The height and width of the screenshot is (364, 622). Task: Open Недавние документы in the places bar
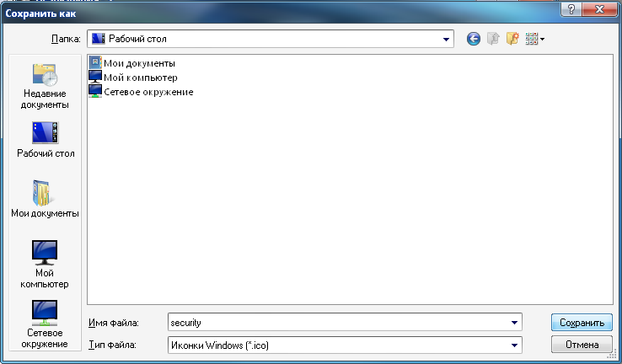pos(45,86)
